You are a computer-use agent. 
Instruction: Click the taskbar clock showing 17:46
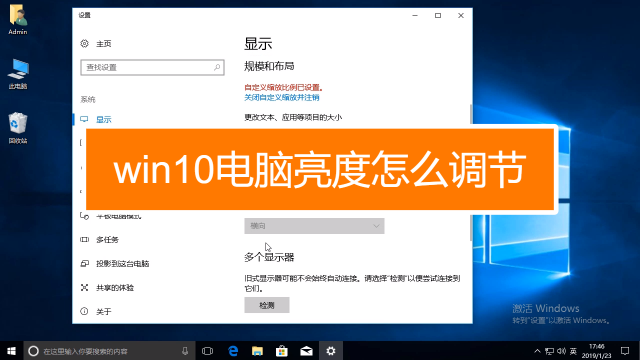(597, 351)
